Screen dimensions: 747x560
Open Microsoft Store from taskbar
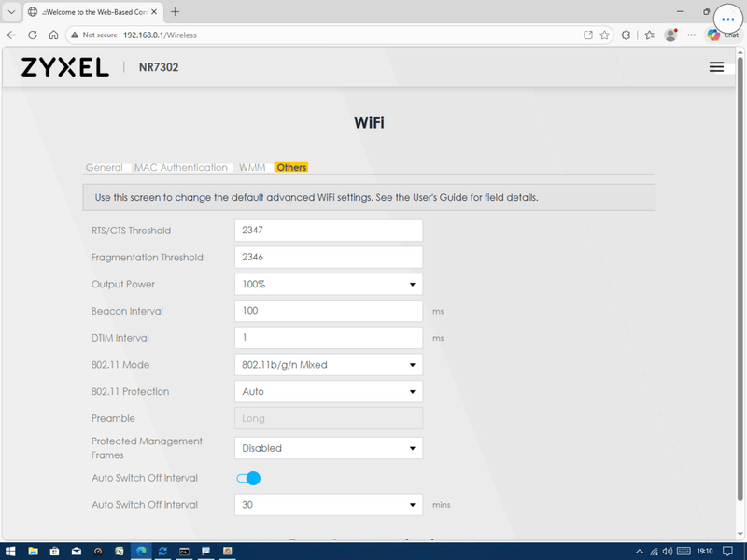[x=54, y=551]
